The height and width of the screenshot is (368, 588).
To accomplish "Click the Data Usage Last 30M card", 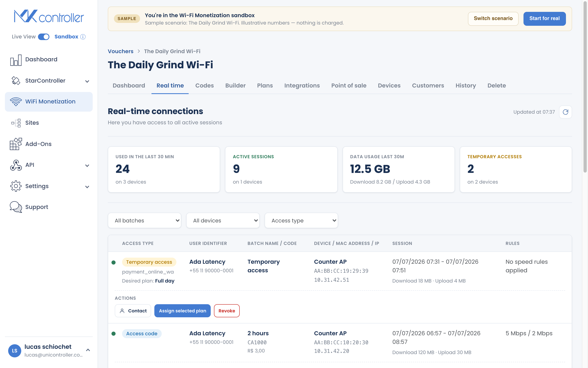I will [x=399, y=169].
